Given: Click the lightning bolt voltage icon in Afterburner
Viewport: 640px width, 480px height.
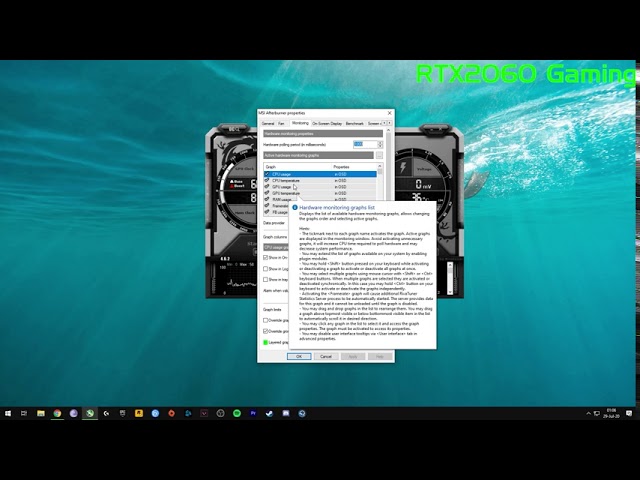Looking at the screenshot, I should tap(403, 167).
